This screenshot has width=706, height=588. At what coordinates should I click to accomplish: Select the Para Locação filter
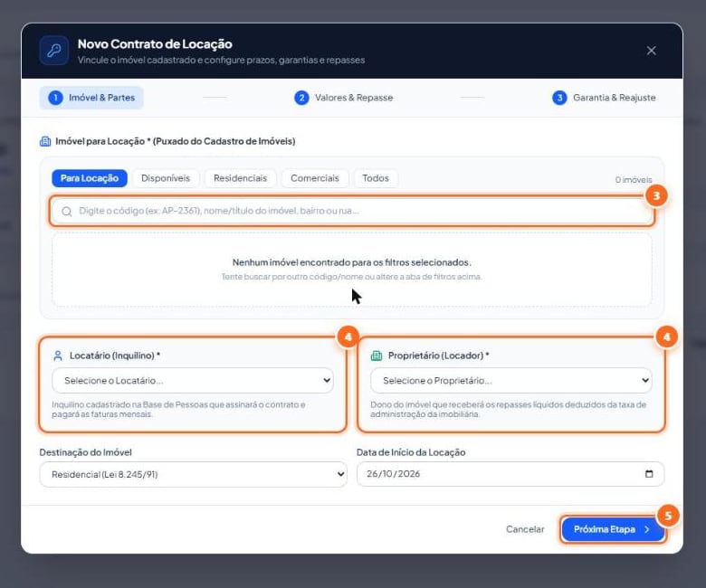click(x=90, y=178)
